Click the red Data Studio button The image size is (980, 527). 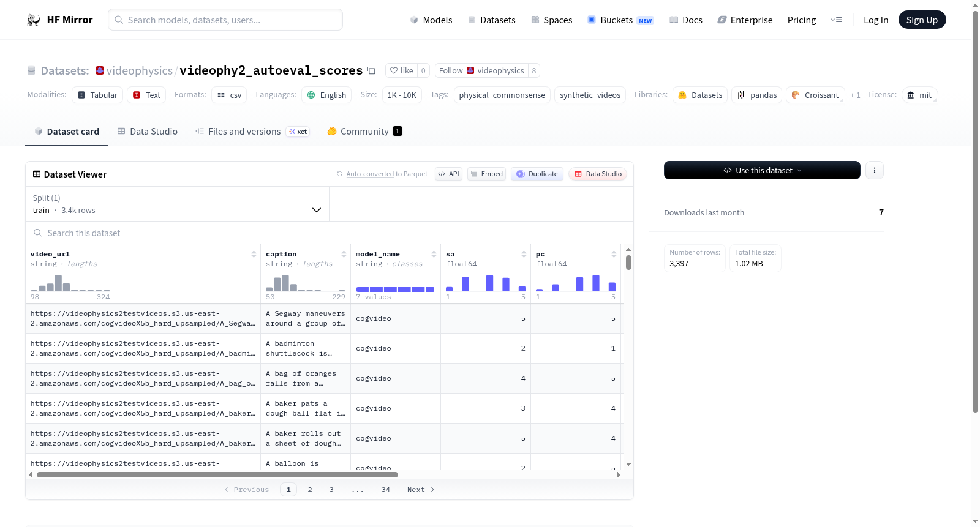point(598,174)
